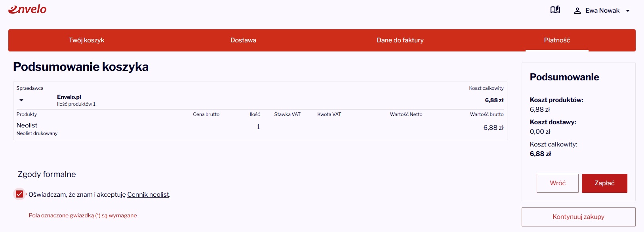The height and width of the screenshot is (232, 644).
Task: Click the Wróć button
Action: pos(558,183)
